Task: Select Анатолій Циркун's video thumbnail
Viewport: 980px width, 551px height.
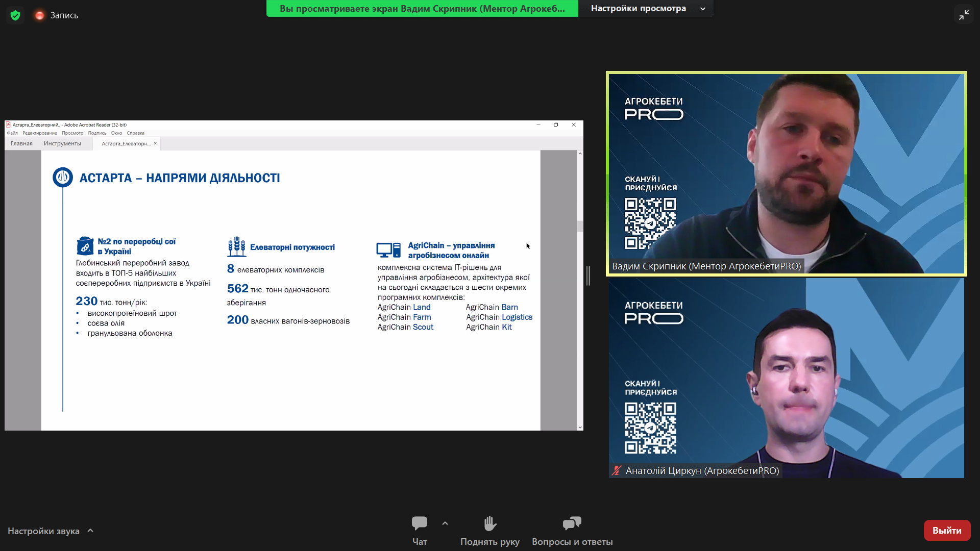Action: coord(786,378)
